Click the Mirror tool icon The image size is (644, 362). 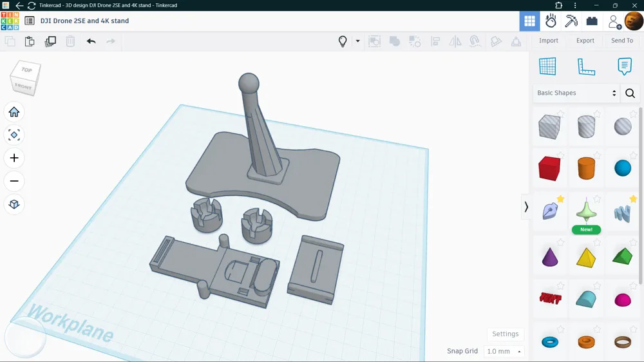pos(455,41)
